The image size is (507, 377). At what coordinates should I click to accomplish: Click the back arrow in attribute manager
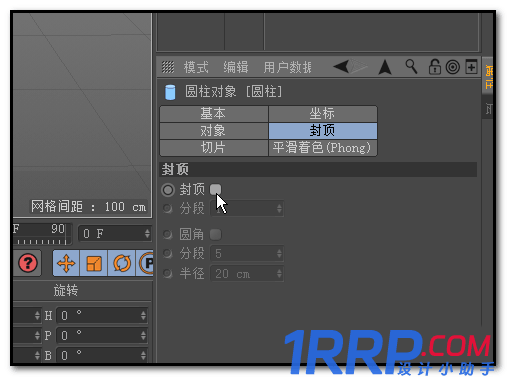341,67
